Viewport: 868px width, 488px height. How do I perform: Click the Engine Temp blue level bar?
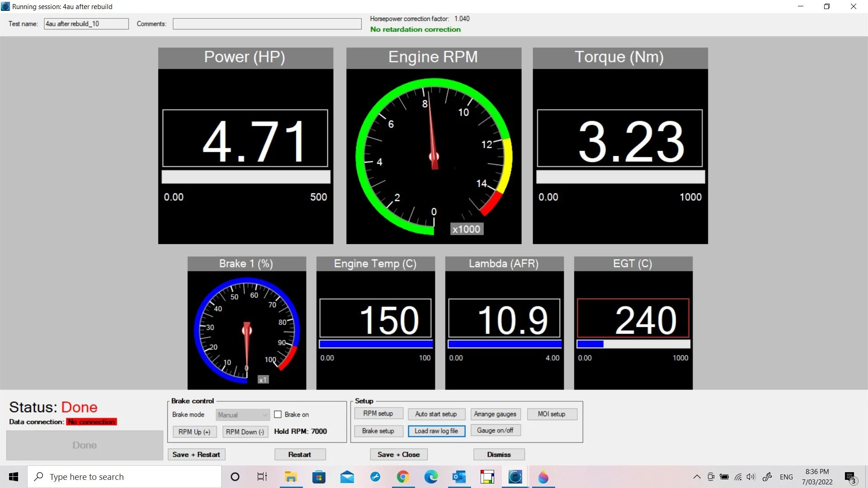tap(376, 344)
